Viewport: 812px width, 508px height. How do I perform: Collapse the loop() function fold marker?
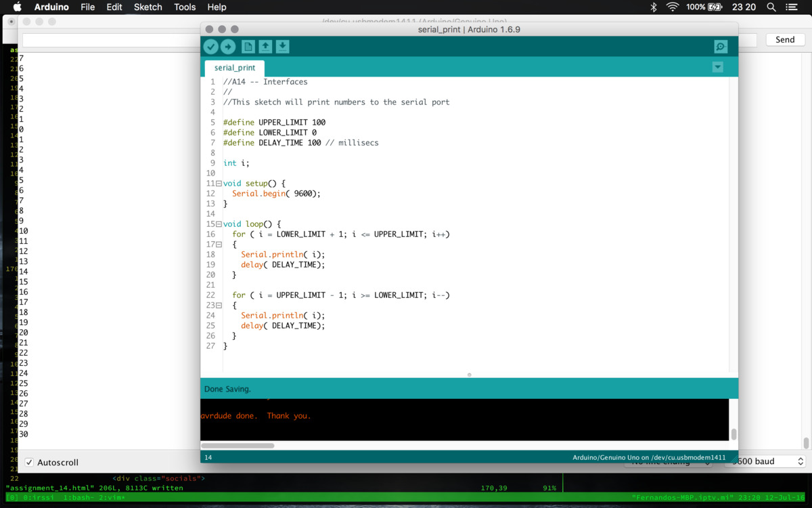[x=219, y=224]
